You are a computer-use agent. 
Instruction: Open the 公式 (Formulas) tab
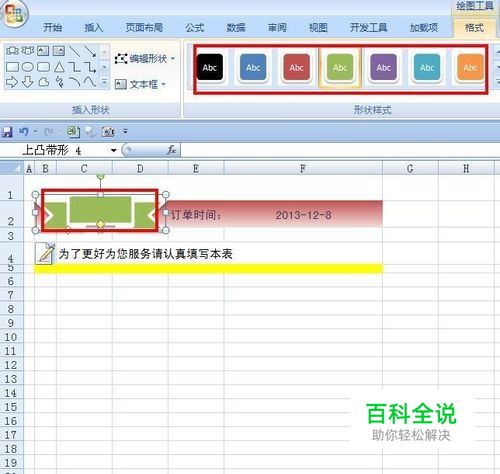click(x=195, y=27)
